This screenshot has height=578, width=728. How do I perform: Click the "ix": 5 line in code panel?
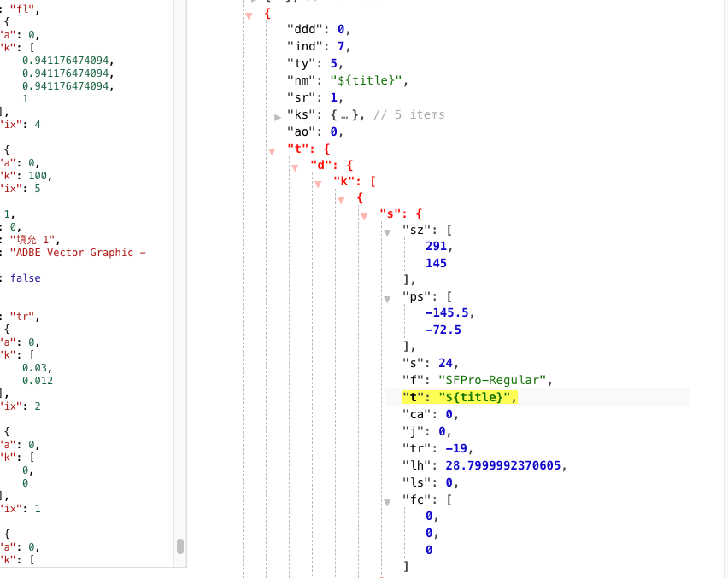point(21,189)
